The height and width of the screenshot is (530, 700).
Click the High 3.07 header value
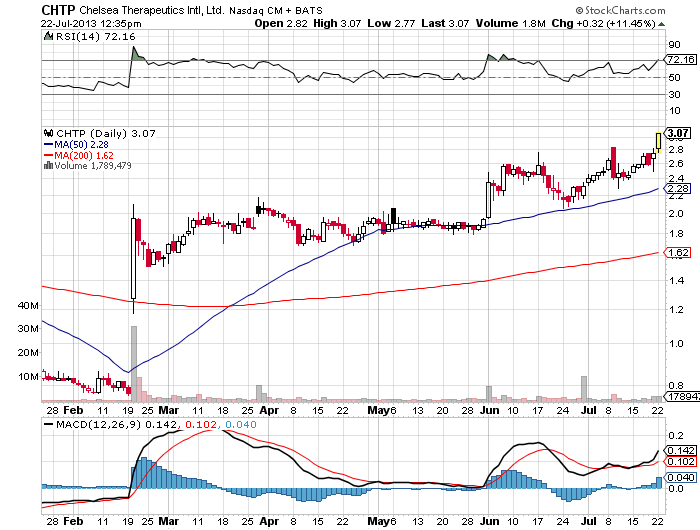[337, 23]
